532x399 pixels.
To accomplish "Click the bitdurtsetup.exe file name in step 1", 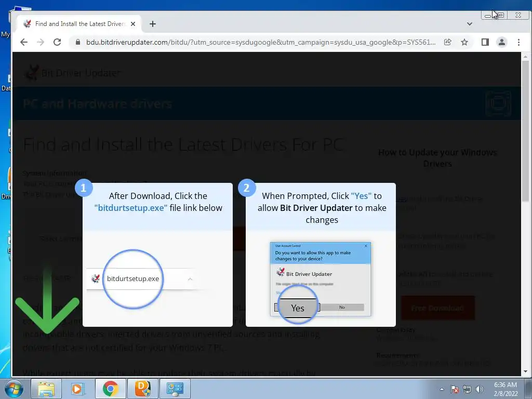I will 133,278.
